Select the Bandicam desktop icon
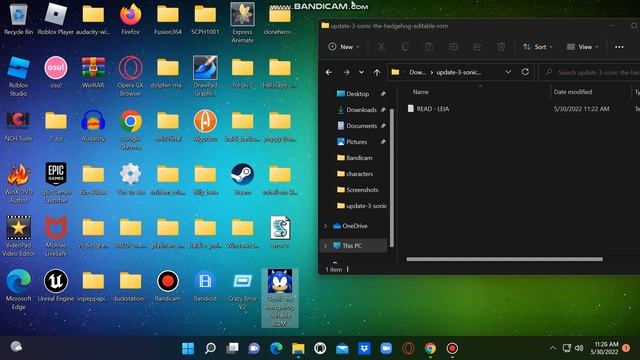Viewport: 640px width, 360px height. click(x=168, y=286)
